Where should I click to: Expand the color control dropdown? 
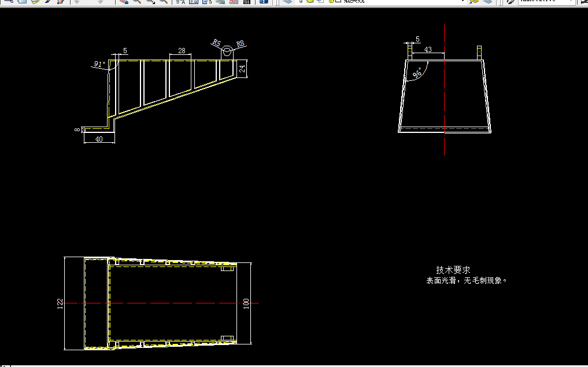584,2
